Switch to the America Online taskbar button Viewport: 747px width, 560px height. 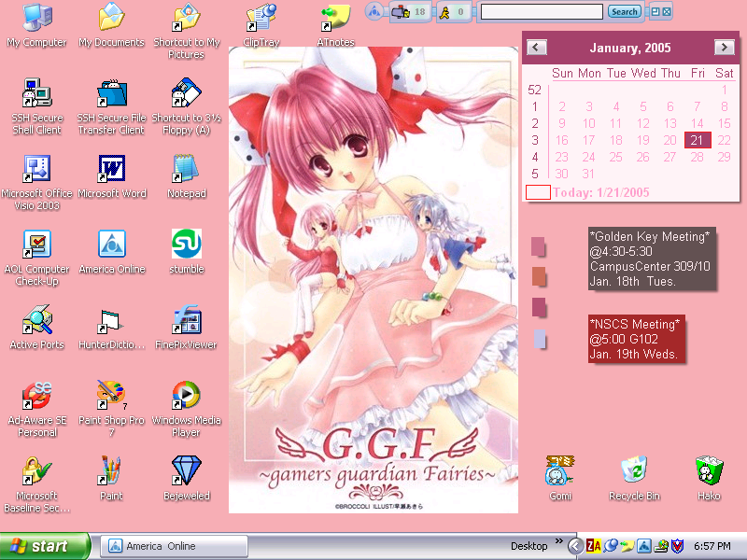point(174,546)
